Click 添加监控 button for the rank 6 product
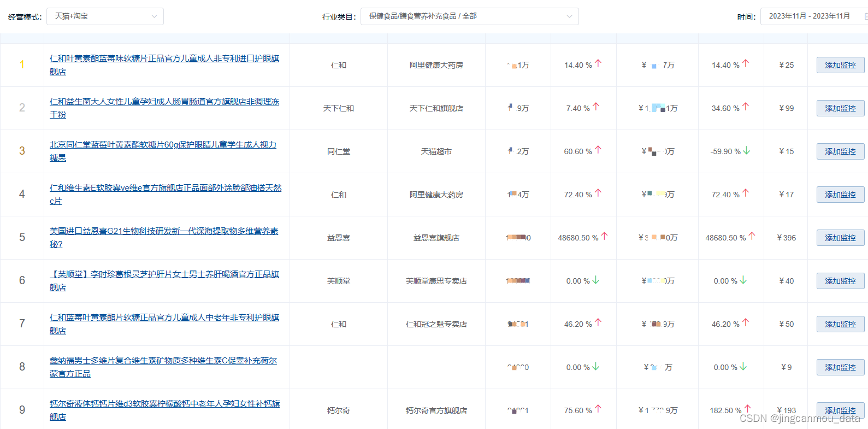The height and width of the screenshot is (429, 868). coord(840,281)
